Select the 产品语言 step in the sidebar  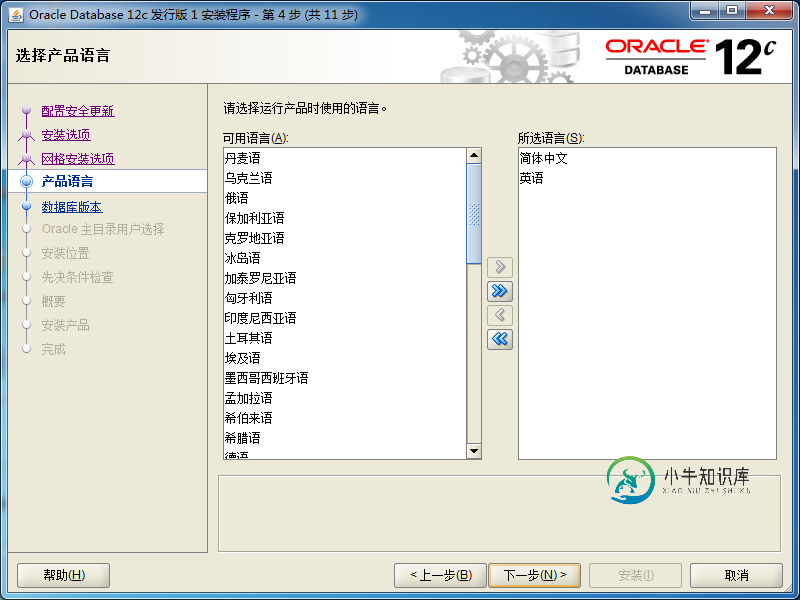[x=67, y=181]
